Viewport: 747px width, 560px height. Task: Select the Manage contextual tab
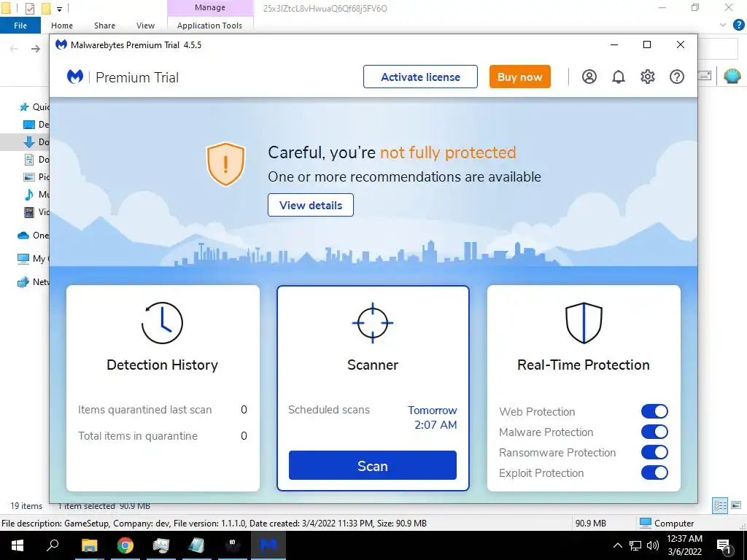pos(210,7)
